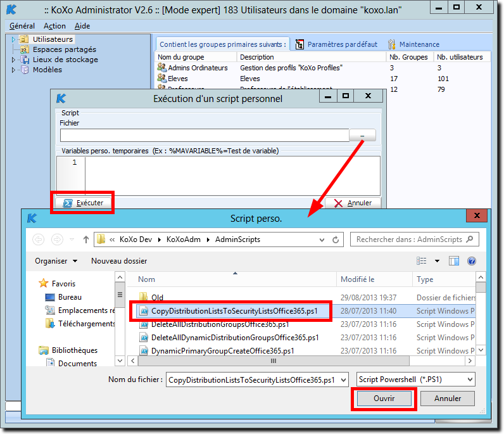This screenshot has width=504, height=434.
Task: Click in the variables perso. text area
Action: point(232,176)
